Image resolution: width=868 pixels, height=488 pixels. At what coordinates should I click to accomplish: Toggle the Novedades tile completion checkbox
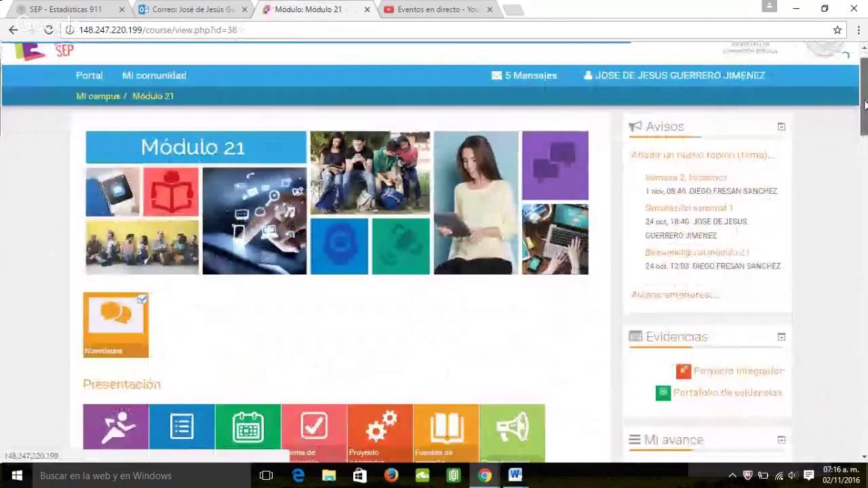click(x=142, y=299)
